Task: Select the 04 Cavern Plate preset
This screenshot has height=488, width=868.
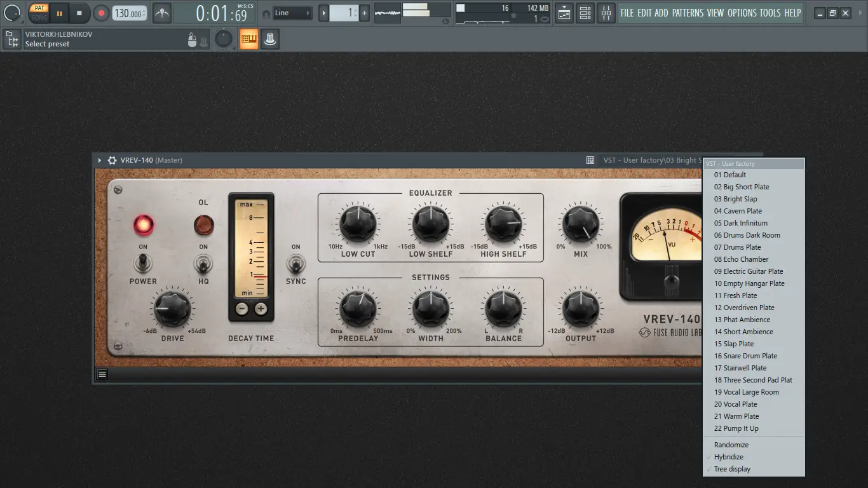Action: 754,211
